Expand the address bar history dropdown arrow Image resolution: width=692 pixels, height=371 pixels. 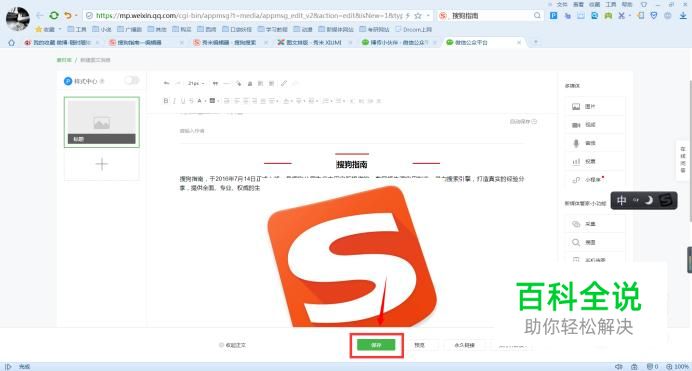[x=428, y=15]
